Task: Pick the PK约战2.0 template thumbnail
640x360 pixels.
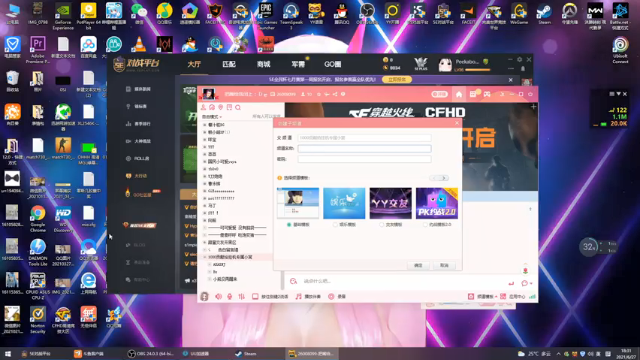Action: tap(437, 203)
